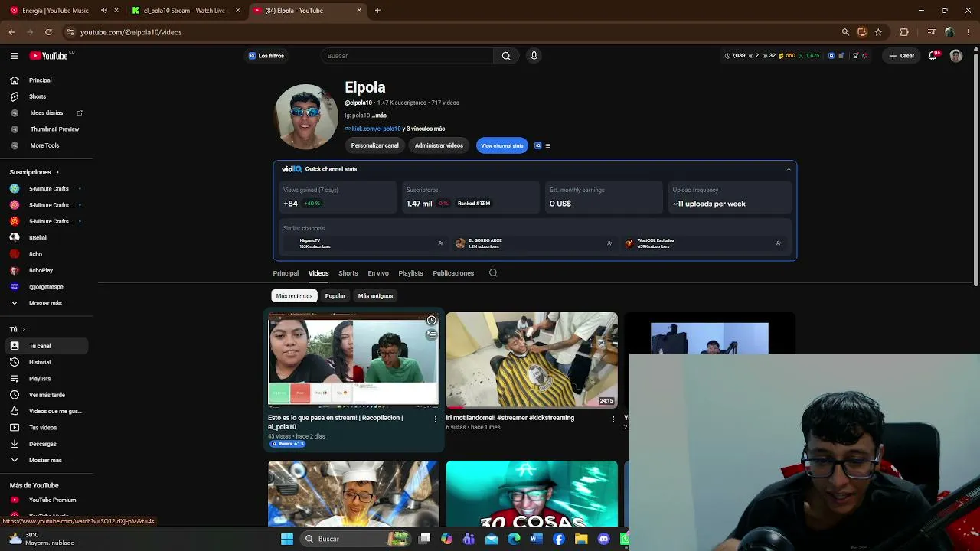Click the YouTube search input field
Screen dimensions: 980x551
click(408, 56)
